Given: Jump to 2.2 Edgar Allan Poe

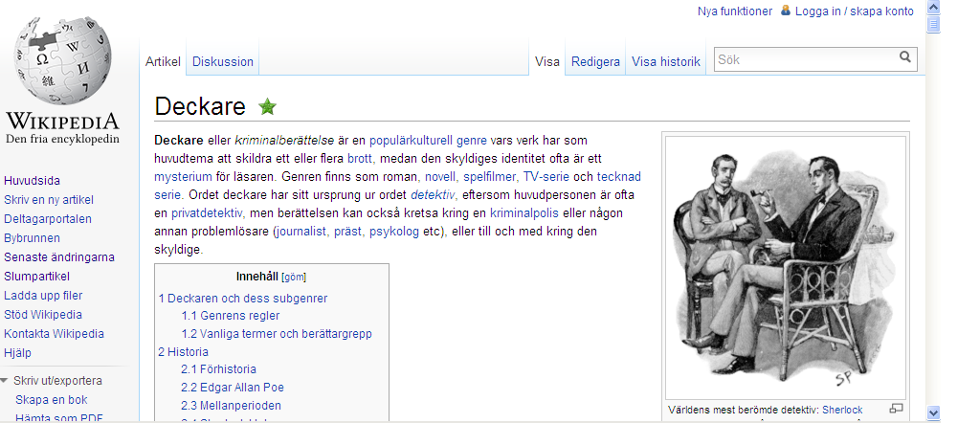Looking at the screenshot, I should 233,388.
